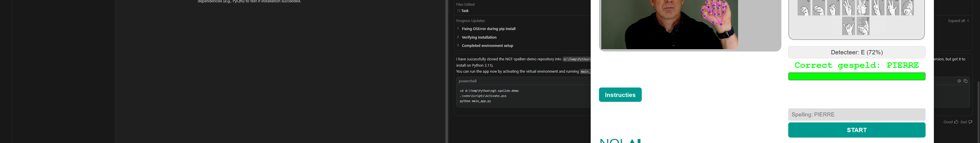
Task: Click the Spelling: PIERRE input field
Action: pyautogui.click(x=857, y=114)
